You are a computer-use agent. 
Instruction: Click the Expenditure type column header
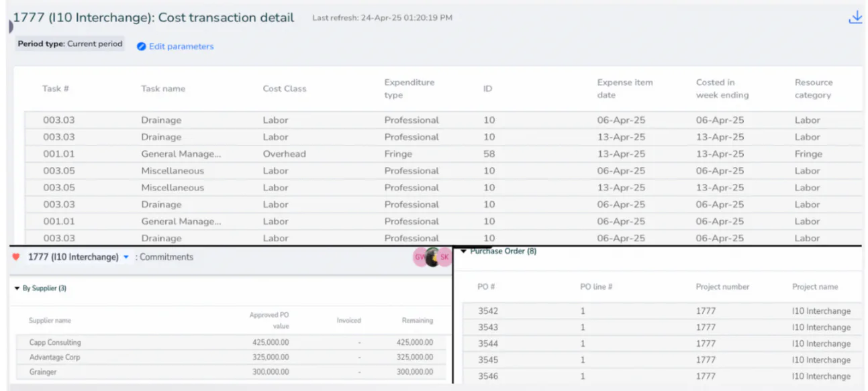tap(409, 89)
